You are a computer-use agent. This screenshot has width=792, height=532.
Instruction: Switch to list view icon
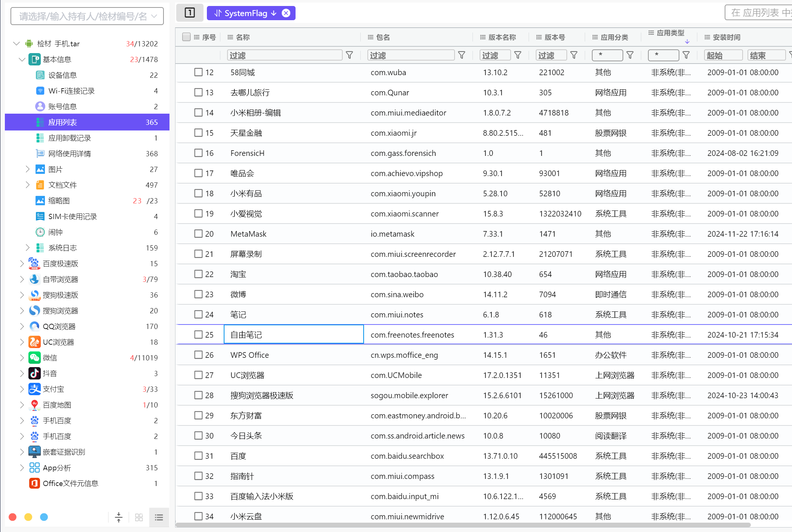[159, 517]
